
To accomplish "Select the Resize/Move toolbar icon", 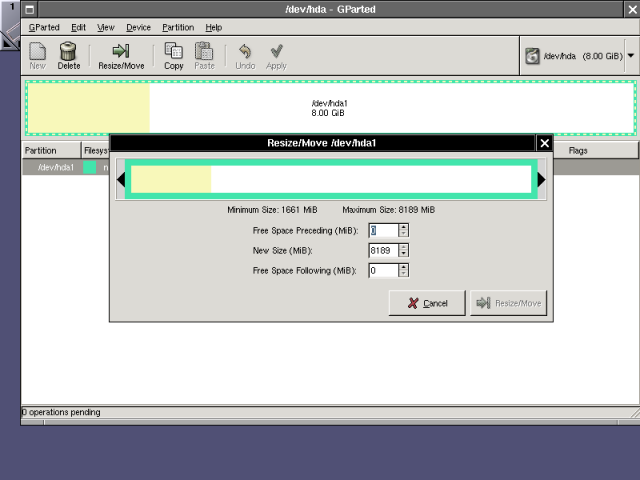I will click(121, 51).
